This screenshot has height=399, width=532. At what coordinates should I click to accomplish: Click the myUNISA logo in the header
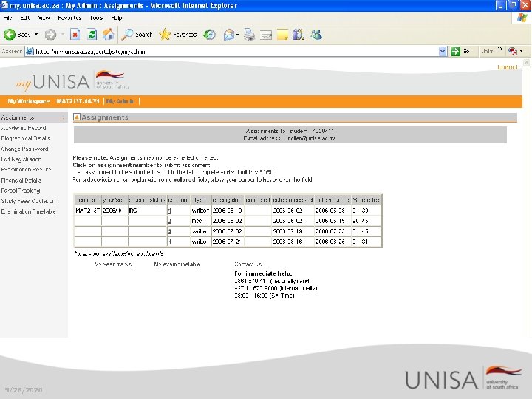[x=72, y=81]
